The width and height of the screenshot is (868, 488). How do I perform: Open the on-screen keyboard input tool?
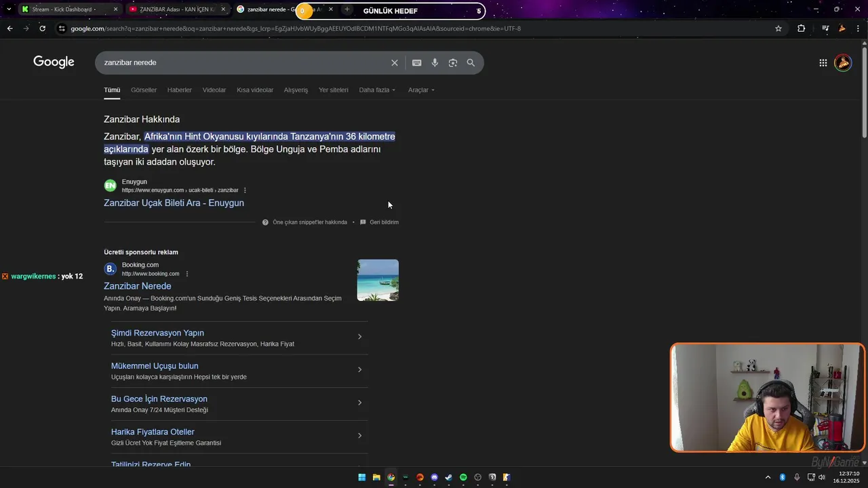tap(416, 62)
